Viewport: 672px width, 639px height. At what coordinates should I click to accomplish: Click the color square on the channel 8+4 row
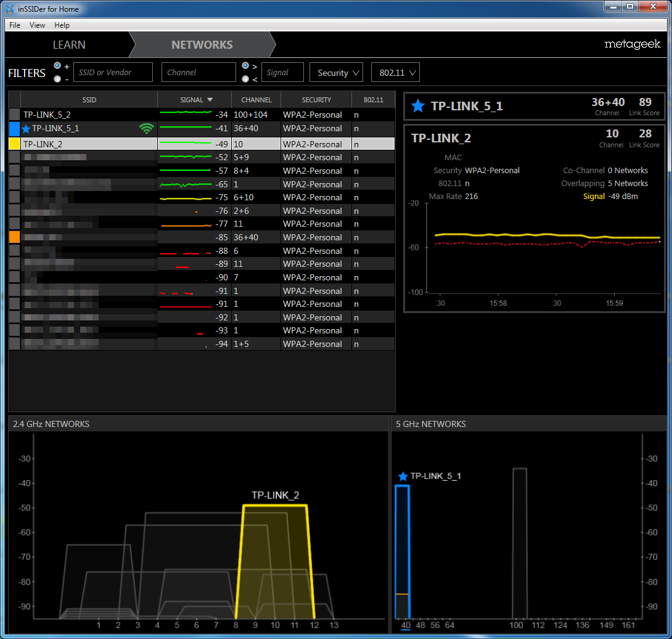pyautogui.click(x=15, y=171)
